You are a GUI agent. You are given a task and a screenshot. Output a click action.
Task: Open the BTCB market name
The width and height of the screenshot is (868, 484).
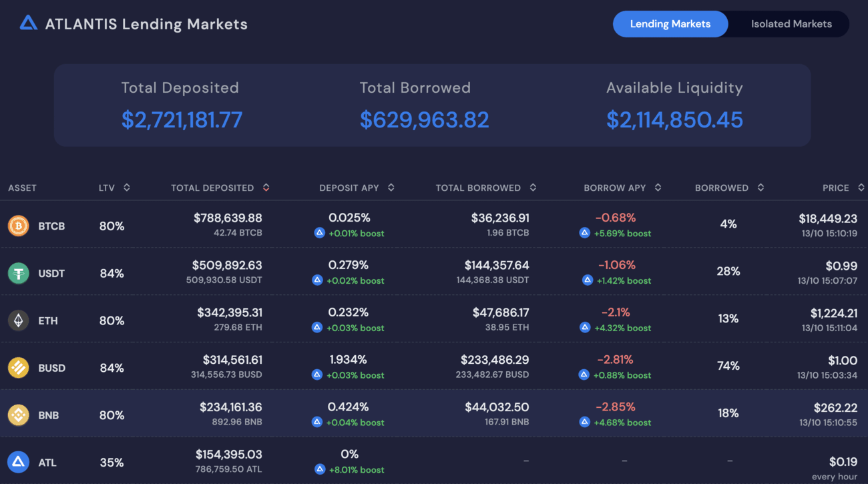tap(51, 226)
